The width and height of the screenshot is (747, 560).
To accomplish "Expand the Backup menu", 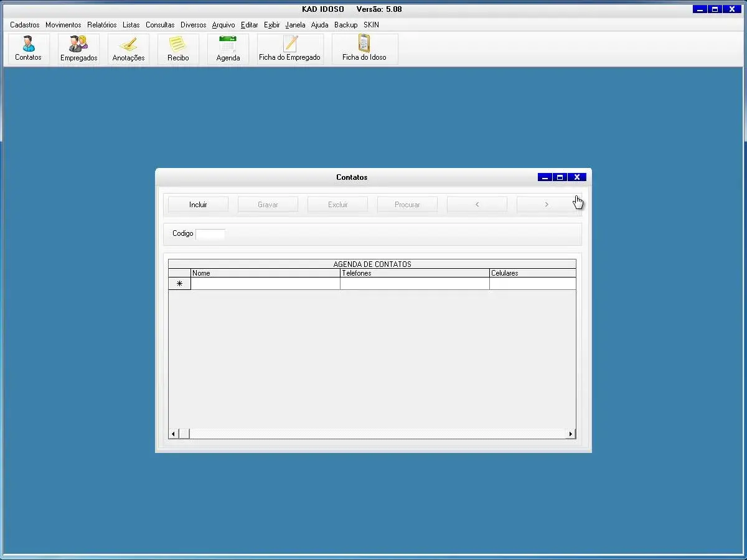I will tap(345, 25).
